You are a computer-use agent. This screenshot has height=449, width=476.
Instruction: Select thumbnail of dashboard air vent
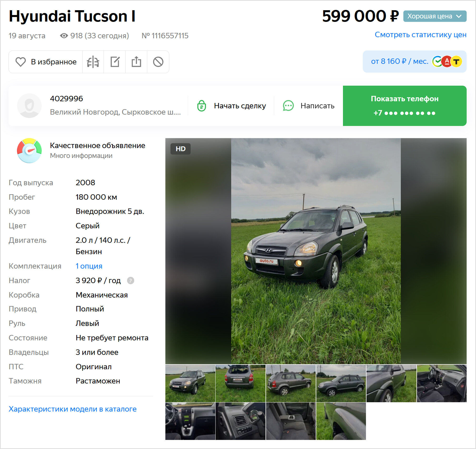click(x=241, y=421)
